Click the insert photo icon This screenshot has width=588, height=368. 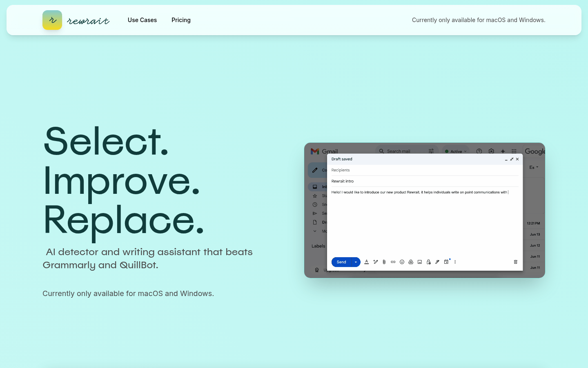(420, 262)
